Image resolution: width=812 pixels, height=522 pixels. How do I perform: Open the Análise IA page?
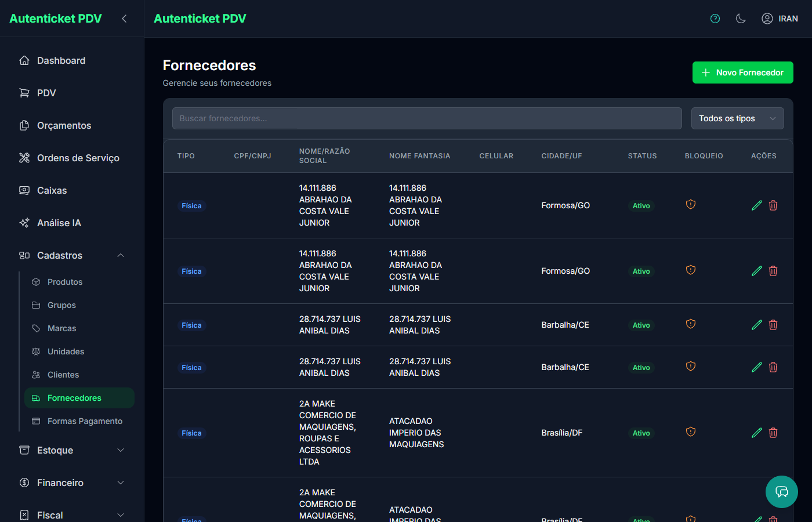[x=59, y=223]
